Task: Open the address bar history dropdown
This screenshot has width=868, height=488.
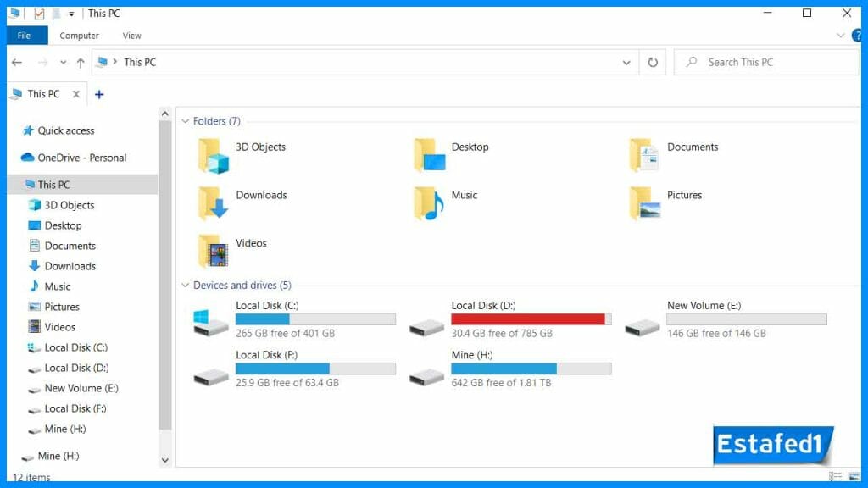Action: (626, 63)
